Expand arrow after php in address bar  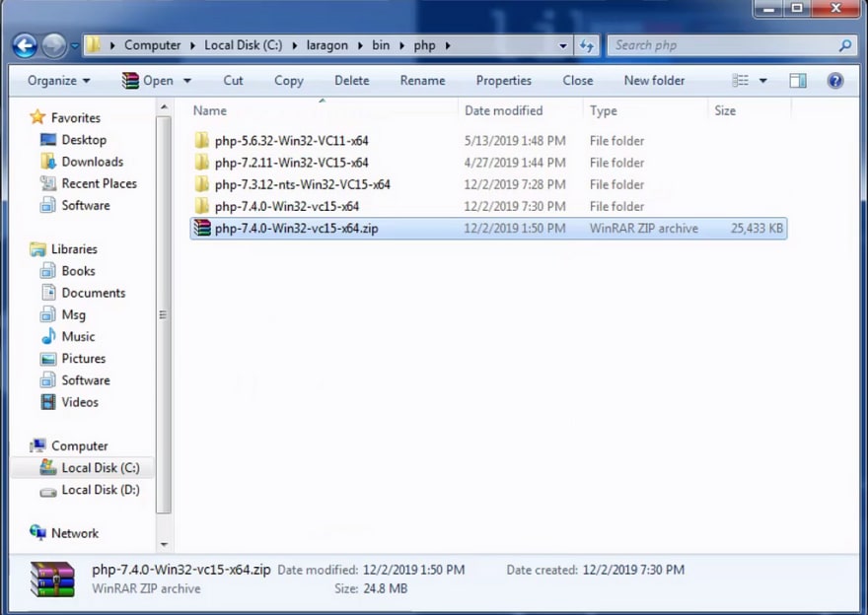click(447, 45)
